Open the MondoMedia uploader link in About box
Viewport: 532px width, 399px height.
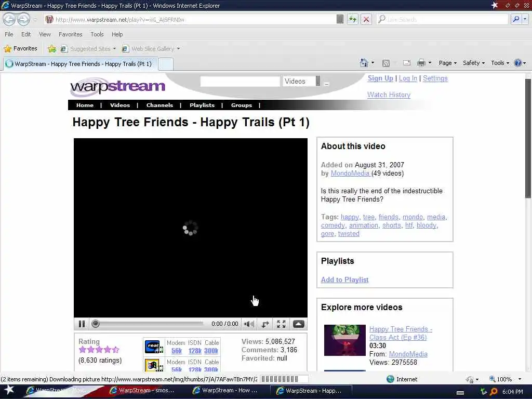[x=350, y=174]
